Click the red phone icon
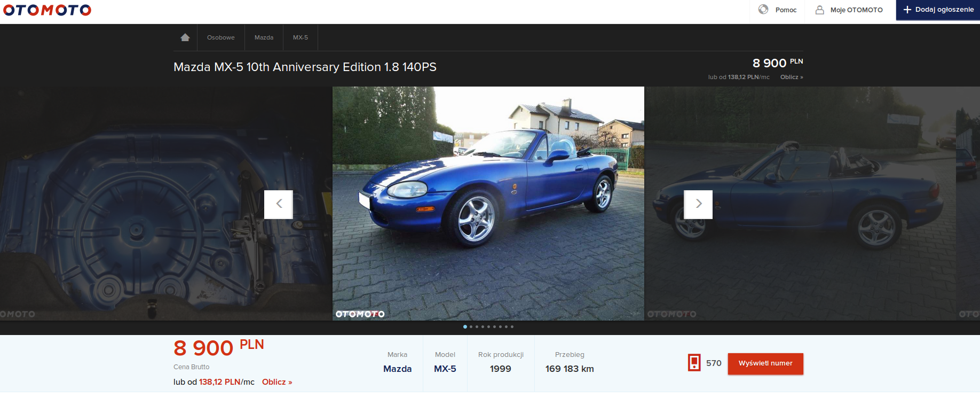Screen dimensions: 980x397 pyautogui.click(x=694, y=363)
